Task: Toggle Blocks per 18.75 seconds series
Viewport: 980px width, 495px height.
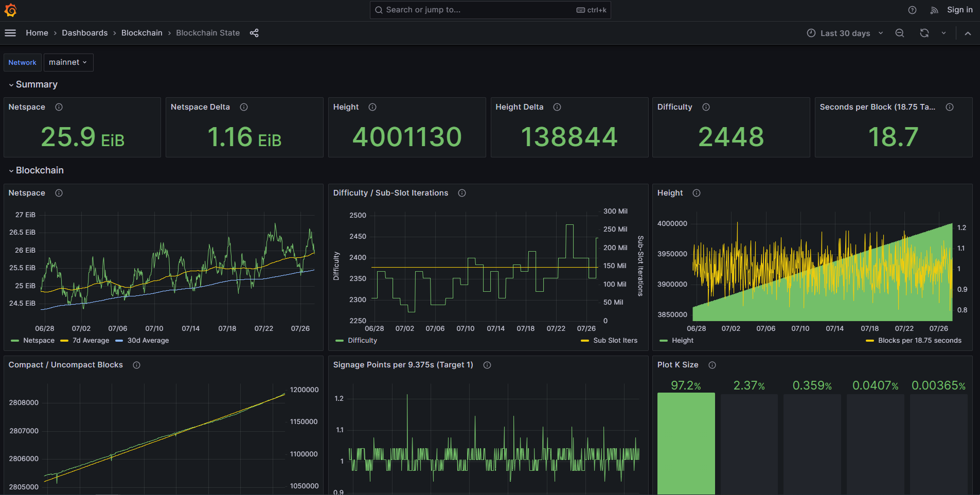Action: 919,341
